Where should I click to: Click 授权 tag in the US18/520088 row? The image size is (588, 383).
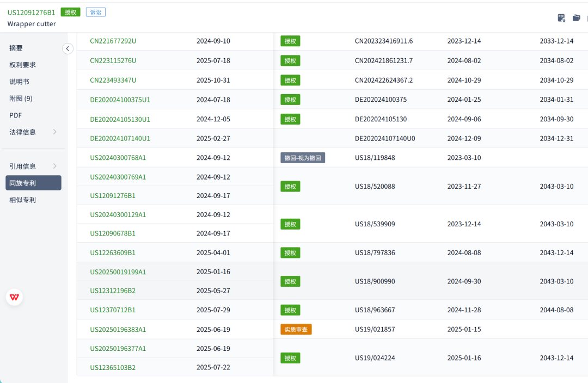tap(290, 186)
